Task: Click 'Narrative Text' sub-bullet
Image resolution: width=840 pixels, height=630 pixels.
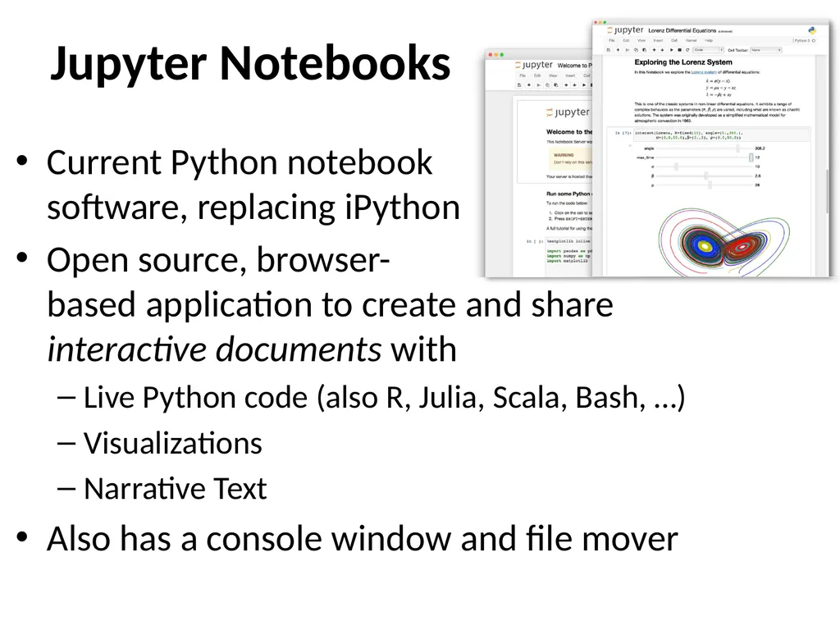Action: coord(176,489)
